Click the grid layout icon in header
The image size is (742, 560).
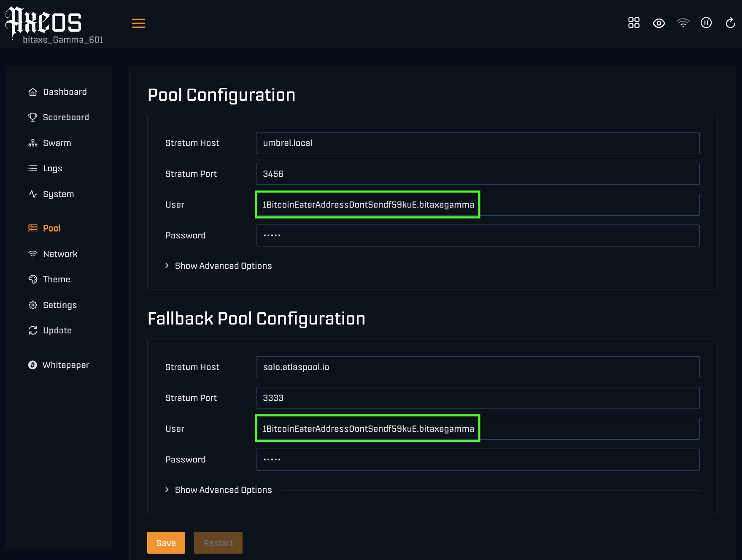click(634, 23)
